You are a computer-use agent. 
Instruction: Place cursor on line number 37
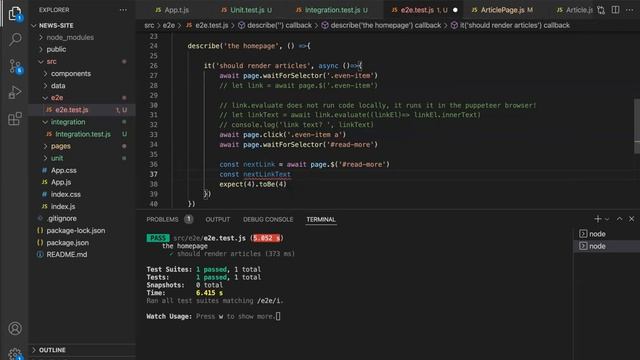pos(153,174)
